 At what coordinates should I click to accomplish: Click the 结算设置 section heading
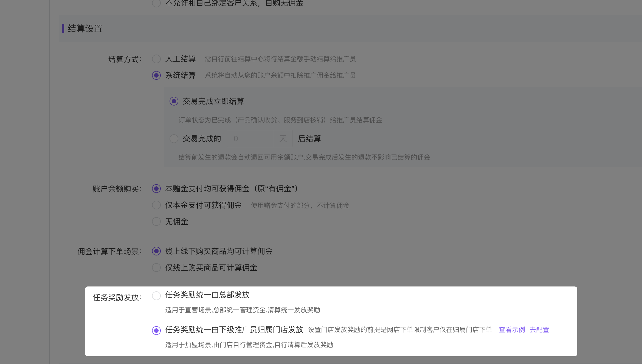pos(85,29)
